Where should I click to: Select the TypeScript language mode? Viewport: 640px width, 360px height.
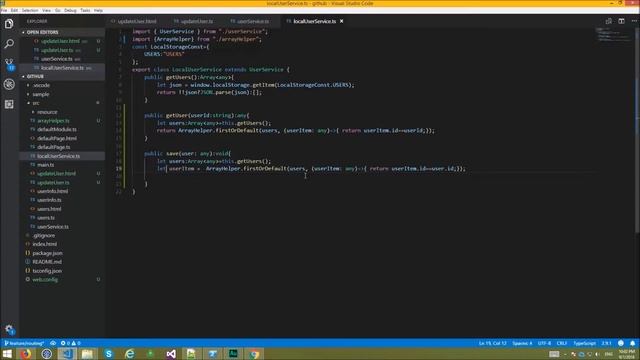coord(584,343)
